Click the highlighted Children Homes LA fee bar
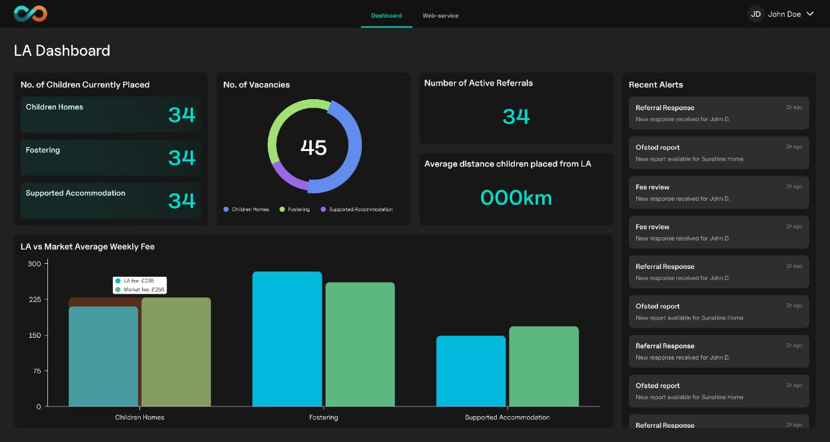This screenshot has height=442, width=830. 103,355
